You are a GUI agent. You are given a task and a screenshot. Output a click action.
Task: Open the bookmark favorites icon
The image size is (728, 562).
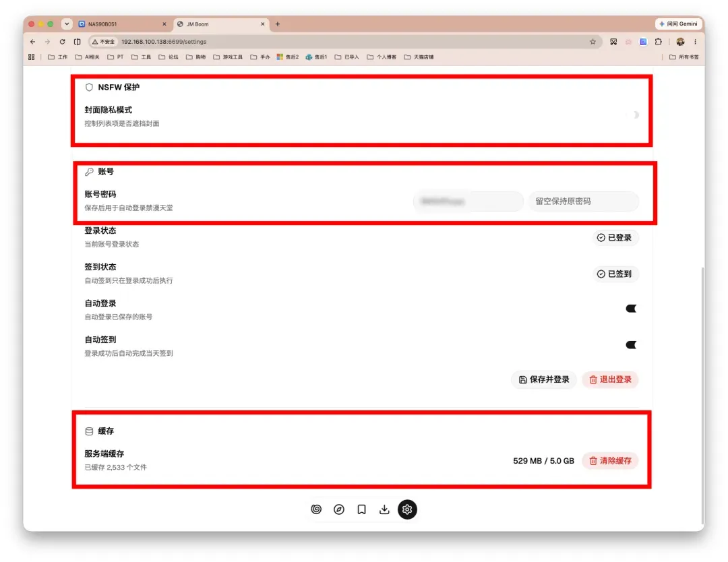(362, 509)
